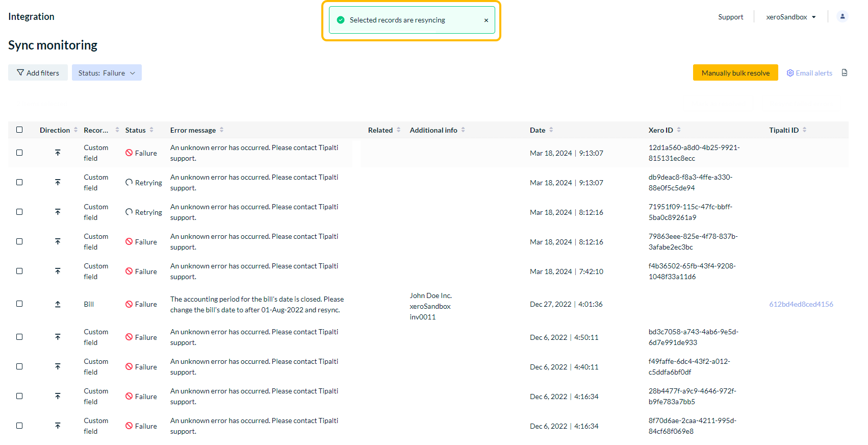The width and height of the screenshot is (868, 445).
Task: Click the direction arrow icon on Bill row
Action: (x=58, y=304)
